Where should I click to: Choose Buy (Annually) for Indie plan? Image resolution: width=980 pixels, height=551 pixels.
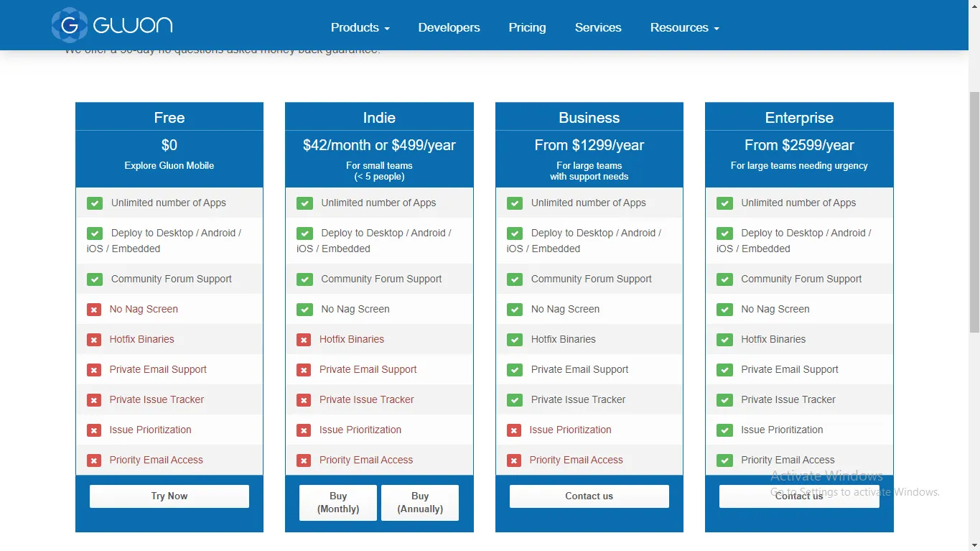(420, 502)
